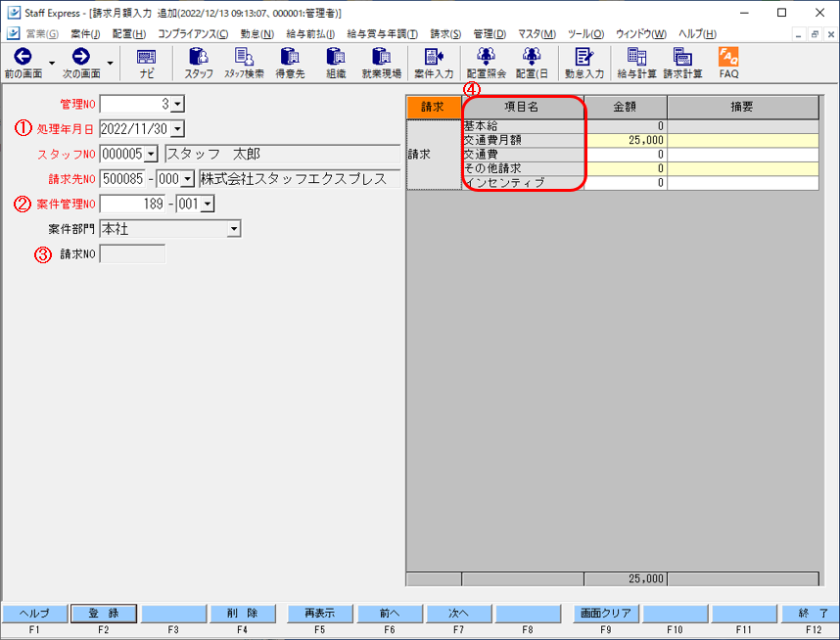The image size is (840, 640).
Task: Click the 次へ F7 button
Action: [459, 614]
